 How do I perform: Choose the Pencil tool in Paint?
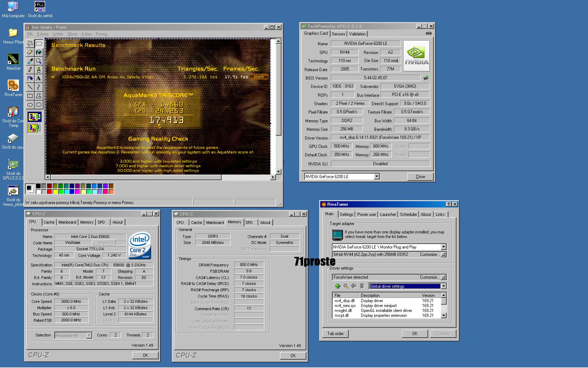point(30,70)
